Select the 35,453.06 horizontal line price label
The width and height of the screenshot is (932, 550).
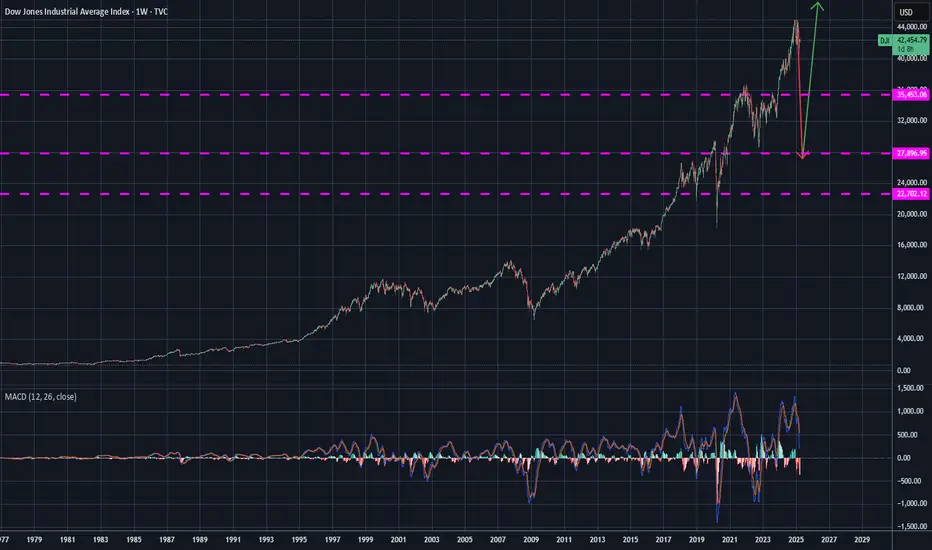tap(911, 95)
